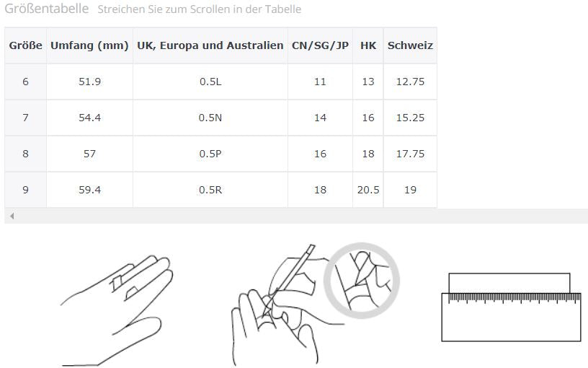Click the left scroll arrow under table
This screenshot has height=368, width=588.
pos(12,216)
